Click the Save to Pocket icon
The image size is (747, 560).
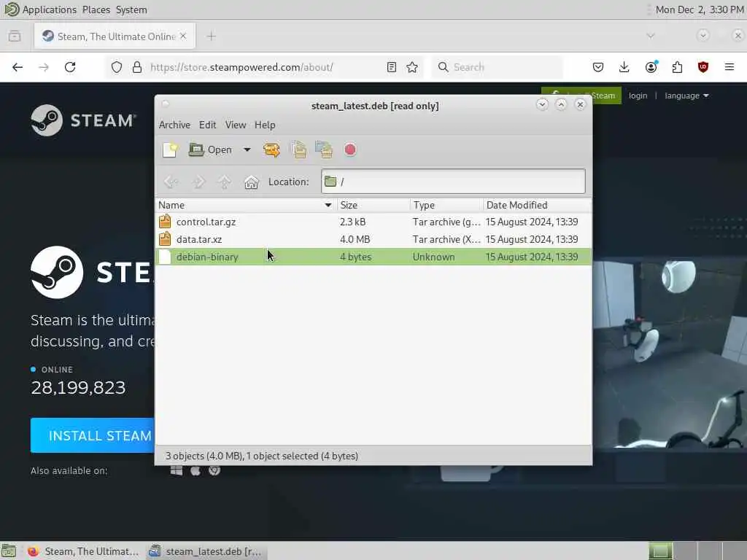point(598,67)
